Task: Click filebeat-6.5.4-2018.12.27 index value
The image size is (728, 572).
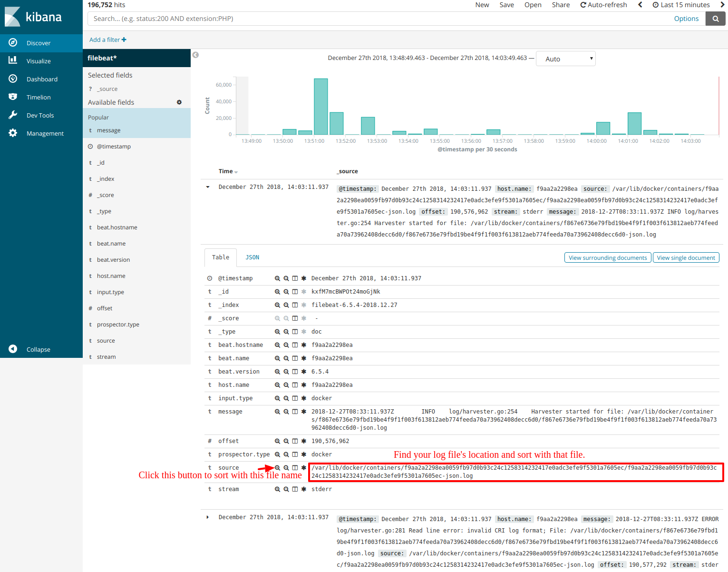Action: click(x=354, y=305)
